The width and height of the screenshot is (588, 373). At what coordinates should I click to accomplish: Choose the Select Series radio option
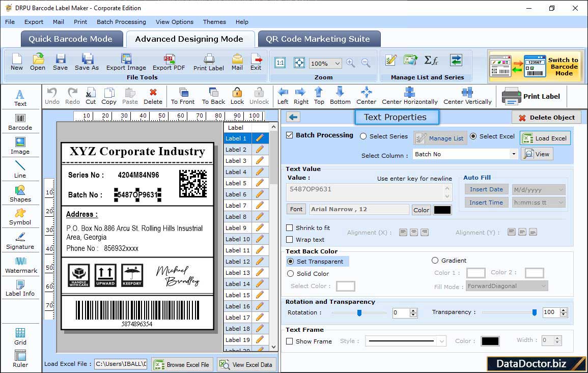[x=363, y=136]
